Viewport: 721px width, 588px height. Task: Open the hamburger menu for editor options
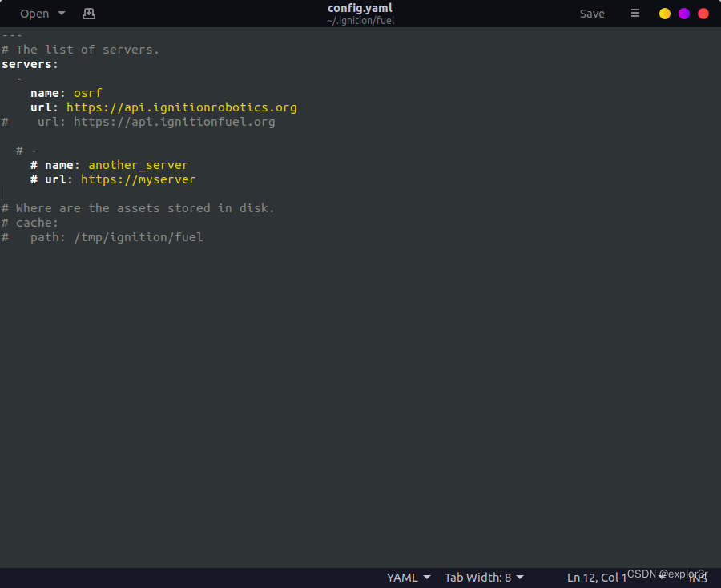(634, 14)
